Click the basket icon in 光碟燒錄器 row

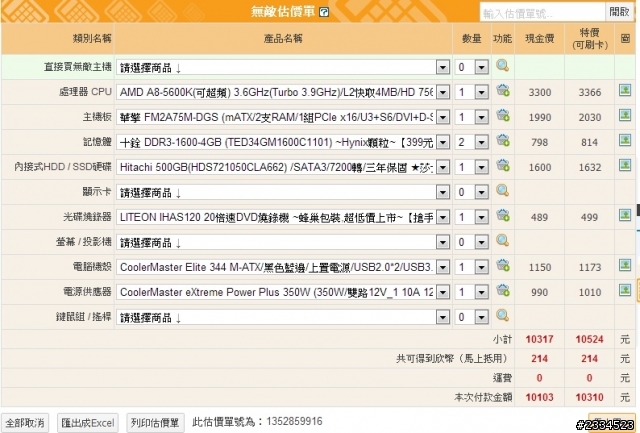click(503, 215)
